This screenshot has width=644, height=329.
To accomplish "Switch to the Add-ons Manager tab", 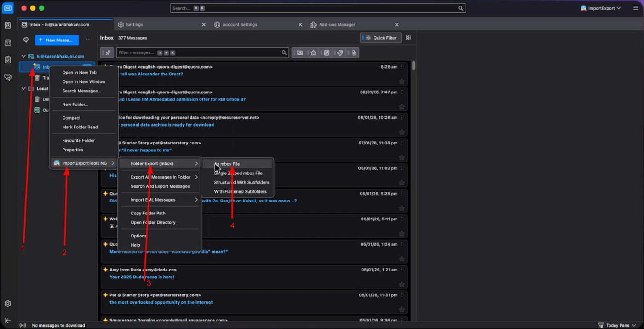I will [337, 24].
